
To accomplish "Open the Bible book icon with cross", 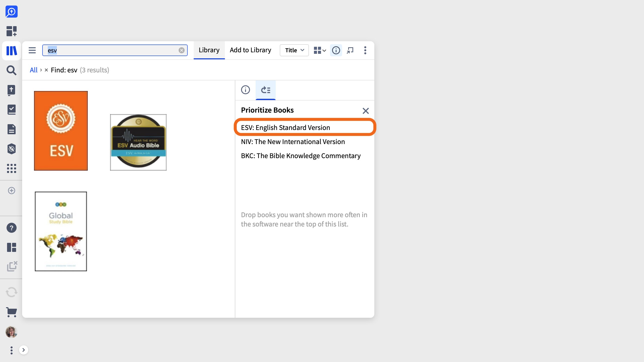I will click(12, 90).
